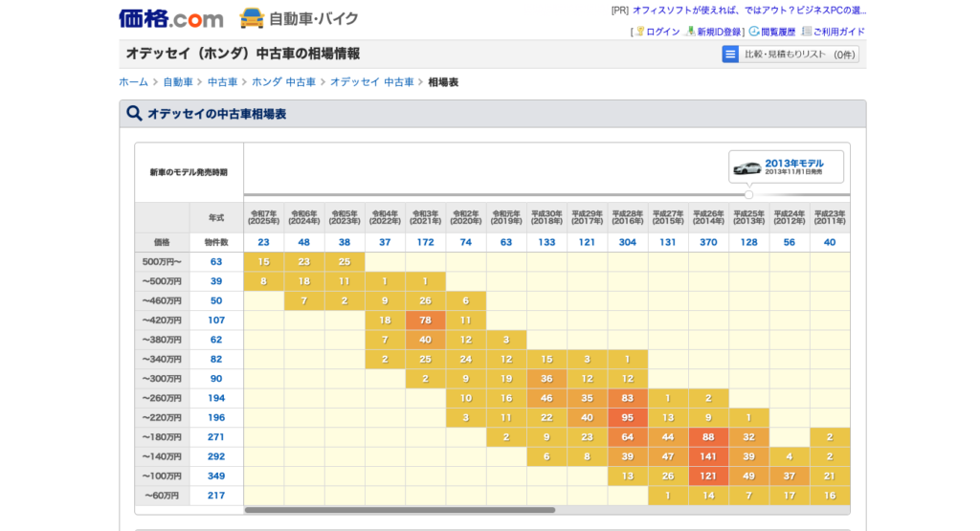Image resolution: width=980 pixels, height=531 pixels.
Task: Click the 2013年モデル label link
Action: coord(793,163)
